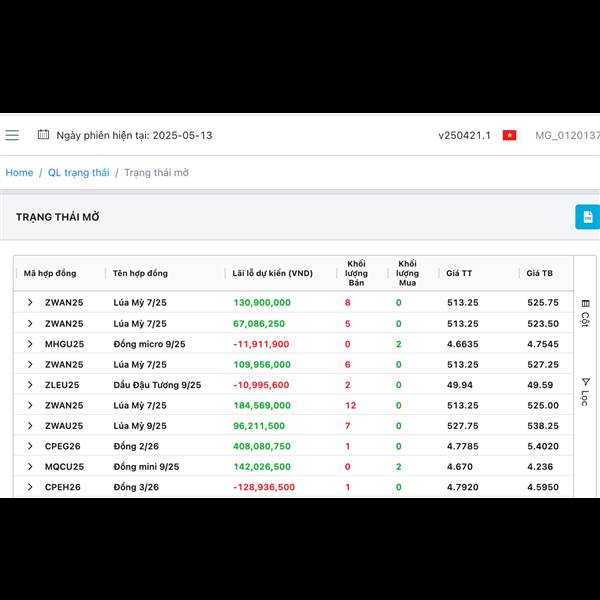Click contract name Đồng mini 9/25
The image size is (600, 600).
pyautogui.click(x=146, y=466)
